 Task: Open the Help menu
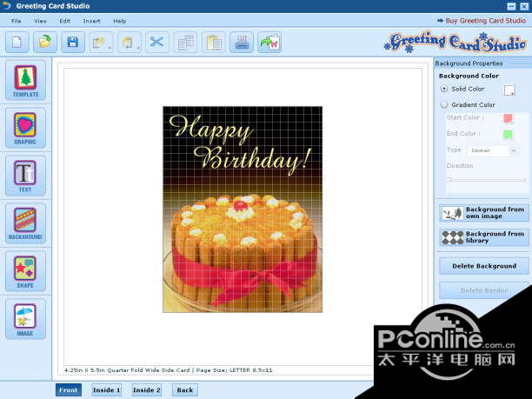(119, 21)
